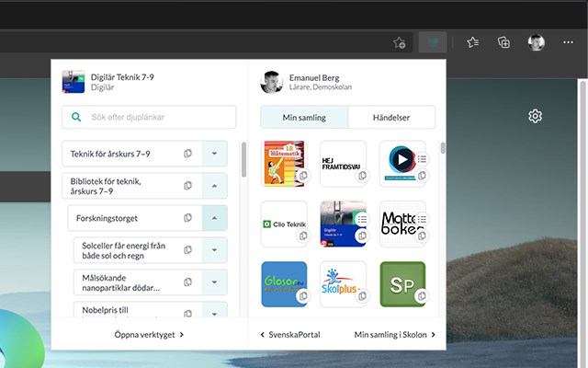Copy link on the play-button video tile
This screenshot has height=368, width=588.
422,176
